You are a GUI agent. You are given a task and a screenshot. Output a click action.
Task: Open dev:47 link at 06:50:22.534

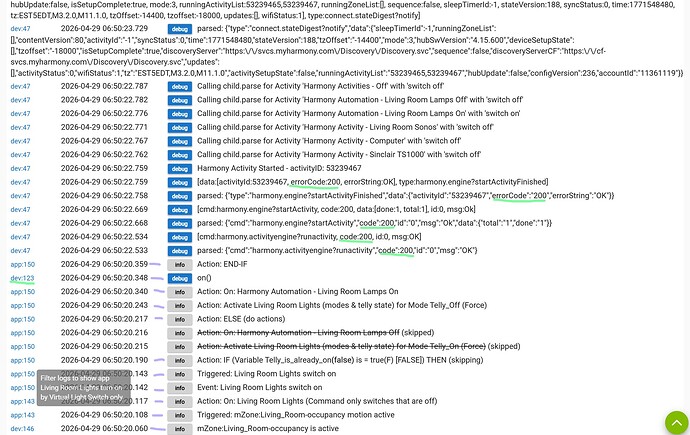[x=20, y=237]
